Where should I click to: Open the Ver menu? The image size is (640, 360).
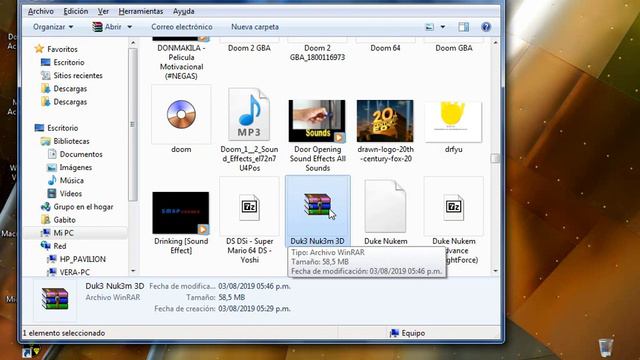click(x=103, y=11)
